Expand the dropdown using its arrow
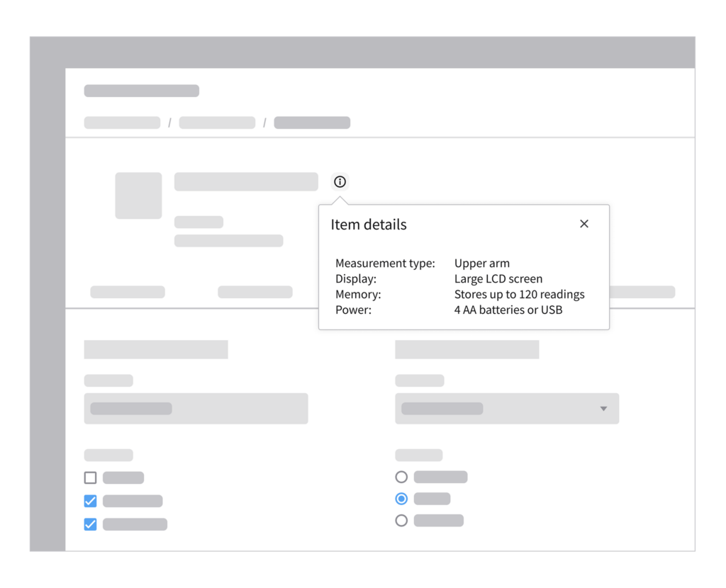The height and width of the screenshot is (588, 726). click(603, 409)
